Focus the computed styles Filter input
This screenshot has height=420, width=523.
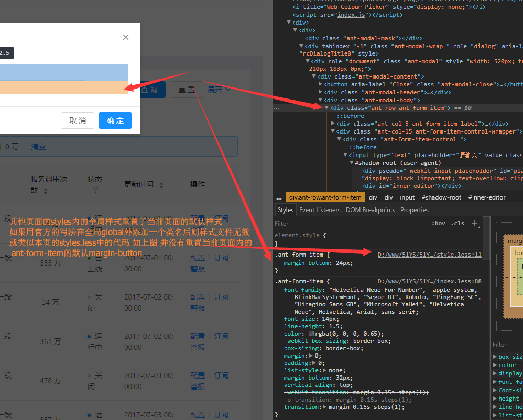point(507,345)
